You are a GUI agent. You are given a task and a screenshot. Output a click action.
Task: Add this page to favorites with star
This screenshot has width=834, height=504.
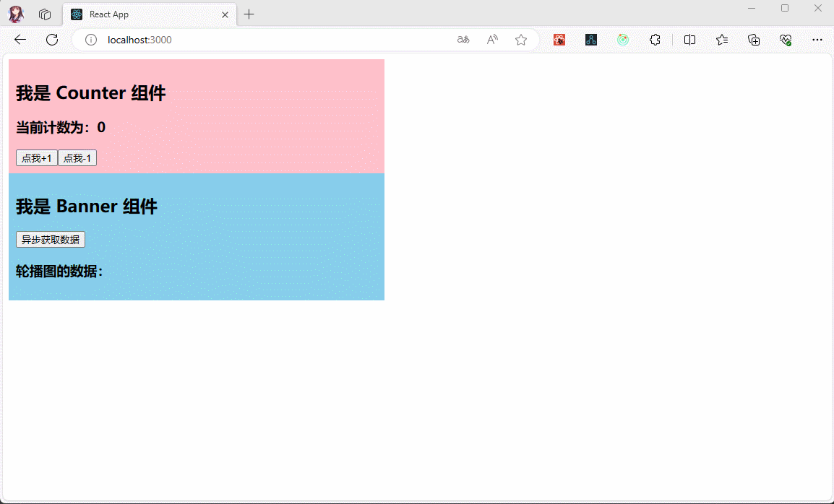tap(521, 40)
